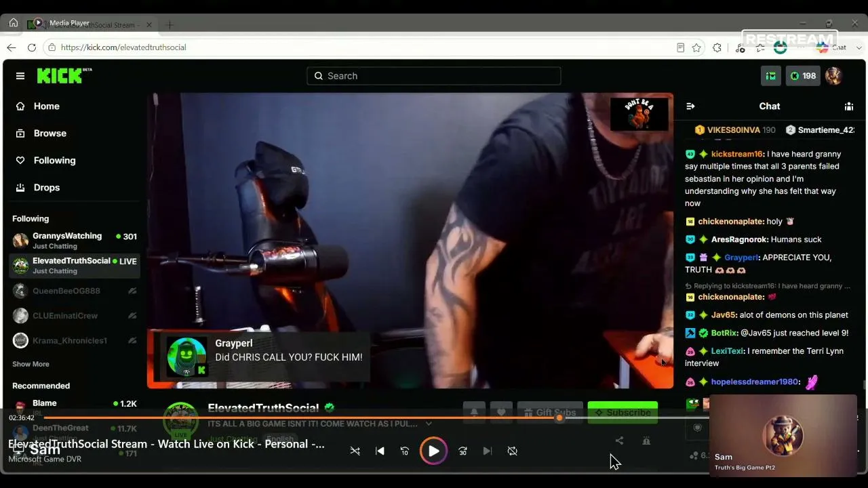This screenshot has height=488, width=868.
Task: Open GrannysWatching channel in Following list
Action: (75, 241)
